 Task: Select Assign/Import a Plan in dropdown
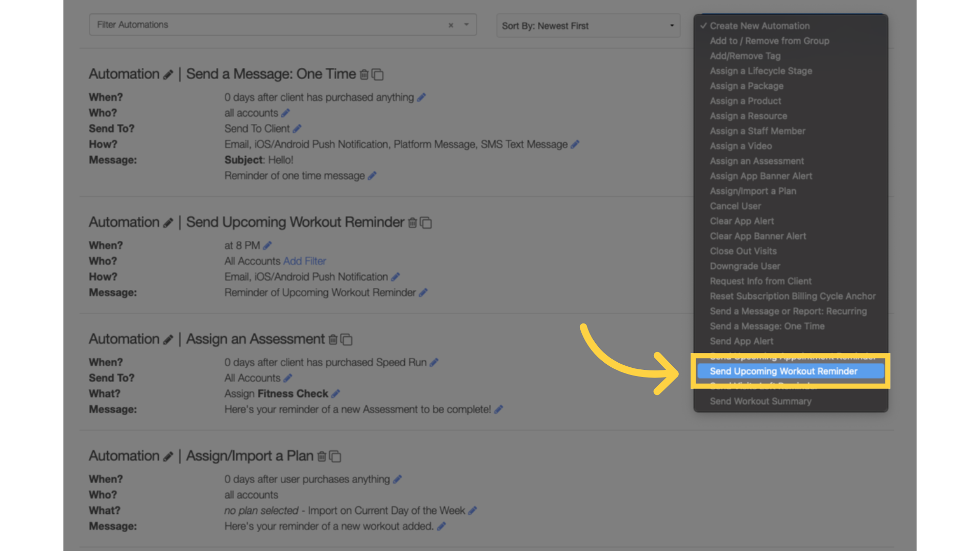791,191
